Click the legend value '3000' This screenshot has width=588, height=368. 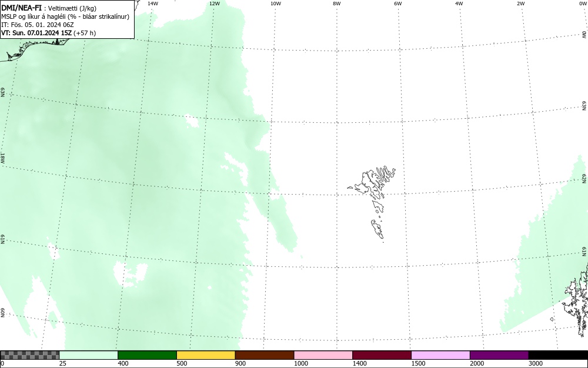536,363
